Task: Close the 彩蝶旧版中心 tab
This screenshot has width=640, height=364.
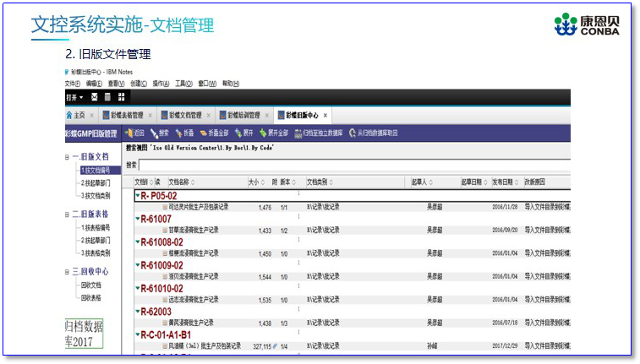Action: click(325, 115)
